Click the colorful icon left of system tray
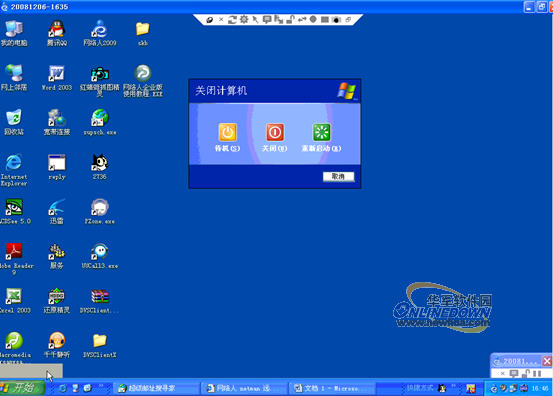553x396 pixels. click(x=470, y=388)
